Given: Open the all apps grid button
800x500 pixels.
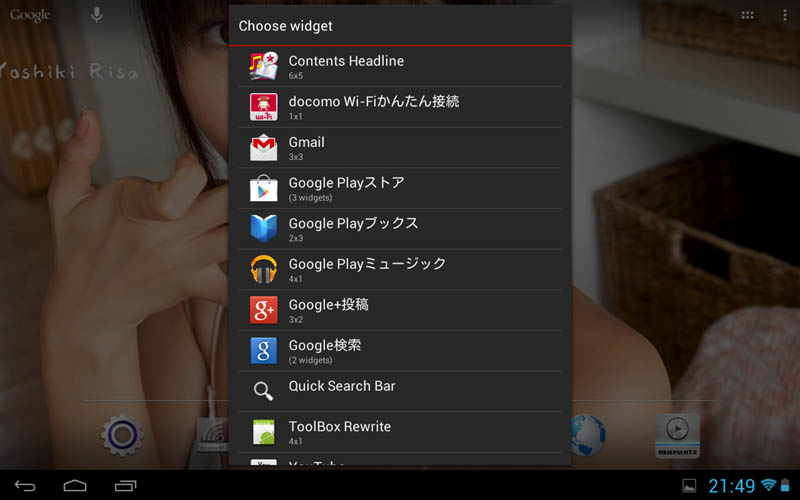Looking at the screenshot, I should [x=747, y=16].
